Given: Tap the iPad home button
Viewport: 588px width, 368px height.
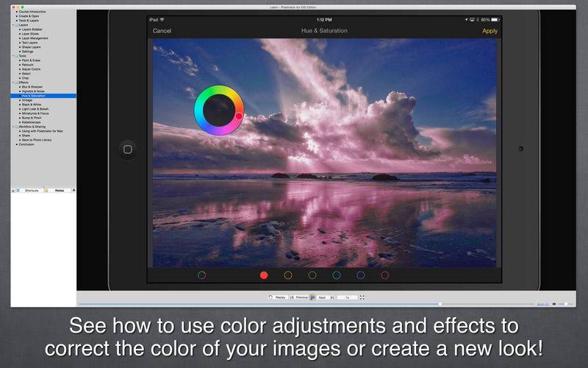Looking at the screenshot, I should click(x=127, y=149).
